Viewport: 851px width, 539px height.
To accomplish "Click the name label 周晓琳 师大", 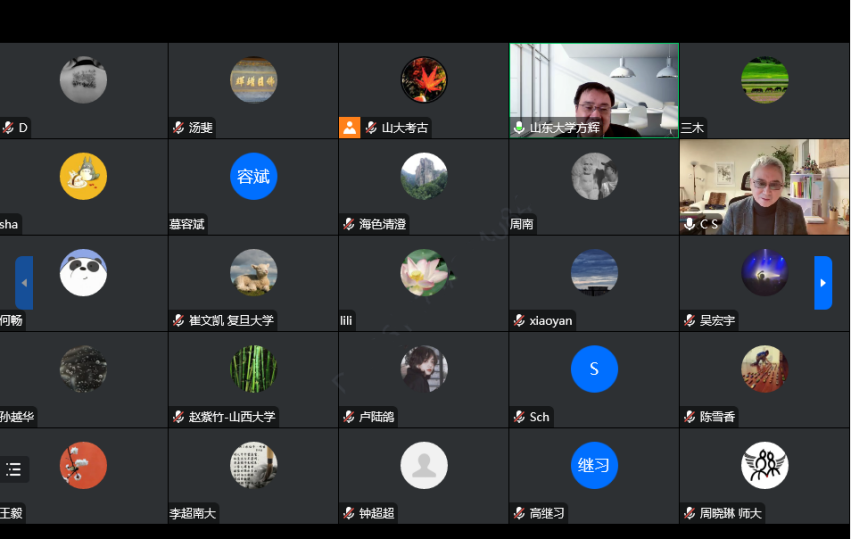I will (x=730, y=513).
